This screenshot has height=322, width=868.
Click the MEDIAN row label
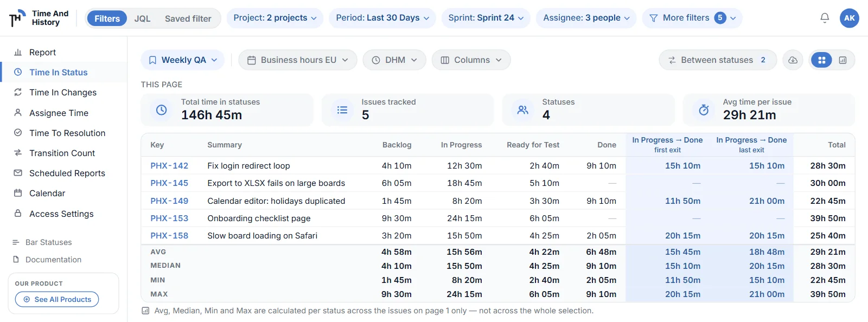point(165,266)
